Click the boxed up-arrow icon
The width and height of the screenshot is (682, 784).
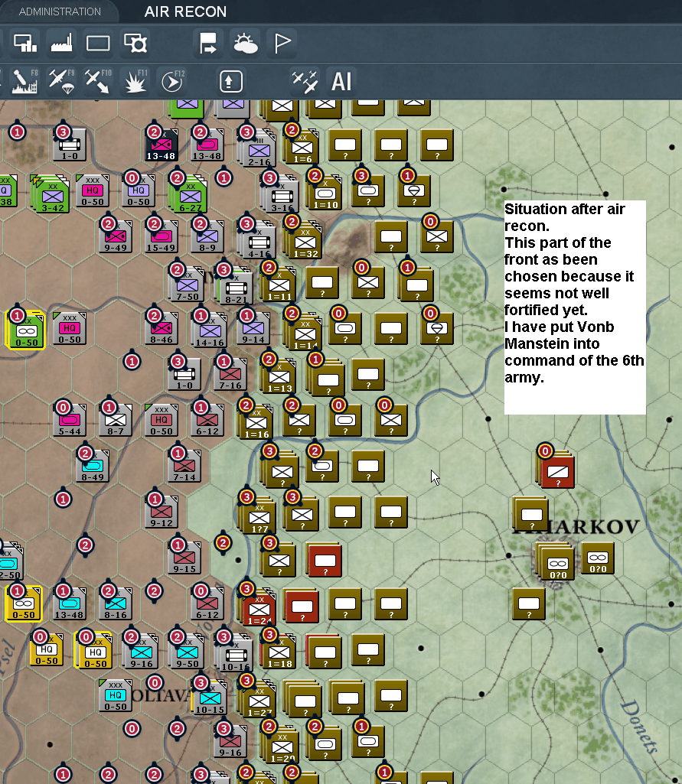point(230,81)
